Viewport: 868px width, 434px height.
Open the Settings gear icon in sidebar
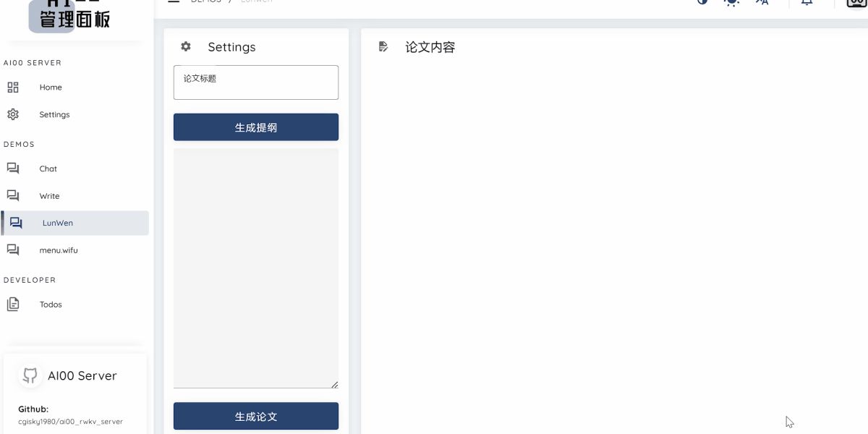click(x=12, y=114)
